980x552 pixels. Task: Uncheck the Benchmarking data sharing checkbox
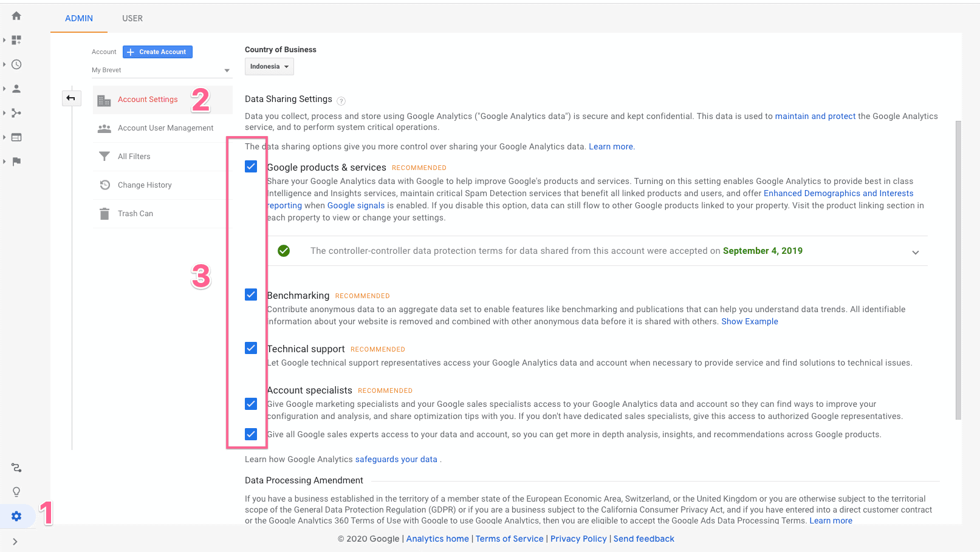251,294
